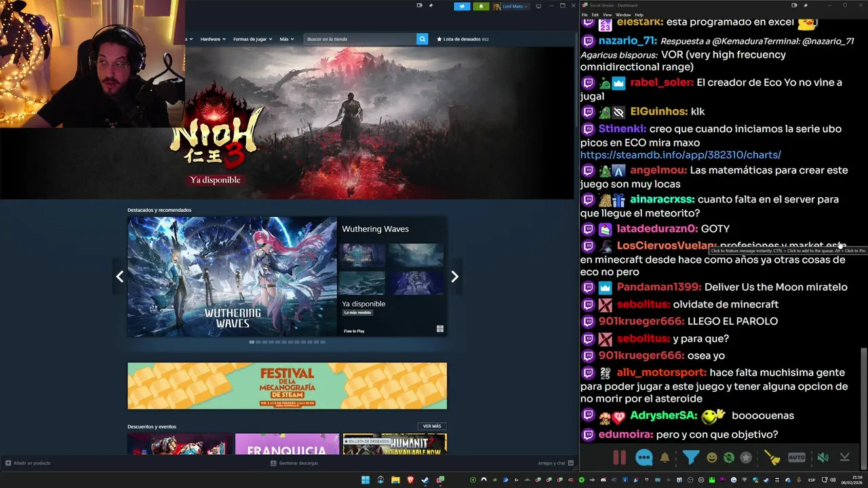Screen dimensions: 868x488
Task: Clear chat with the broom icon
Action: coord(772,457)
